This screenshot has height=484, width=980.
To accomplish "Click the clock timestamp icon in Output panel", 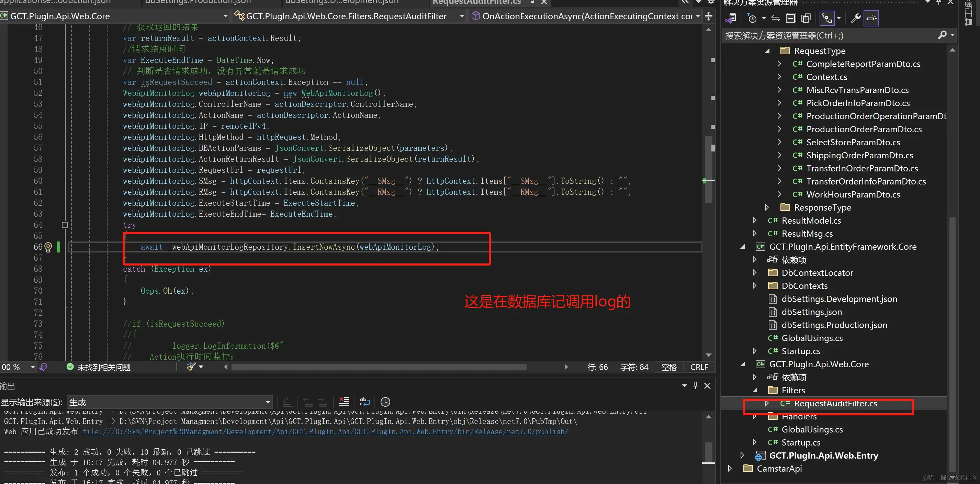I will click(385, 402).
